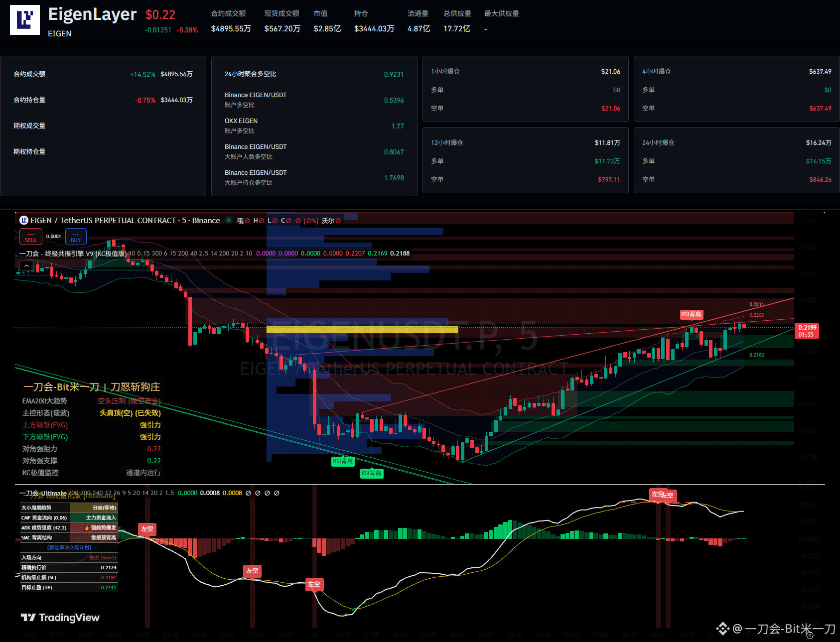
Task: Click the 精确执行价 value 0.2174
Action: pyautogui.click(x=109, y=567)
